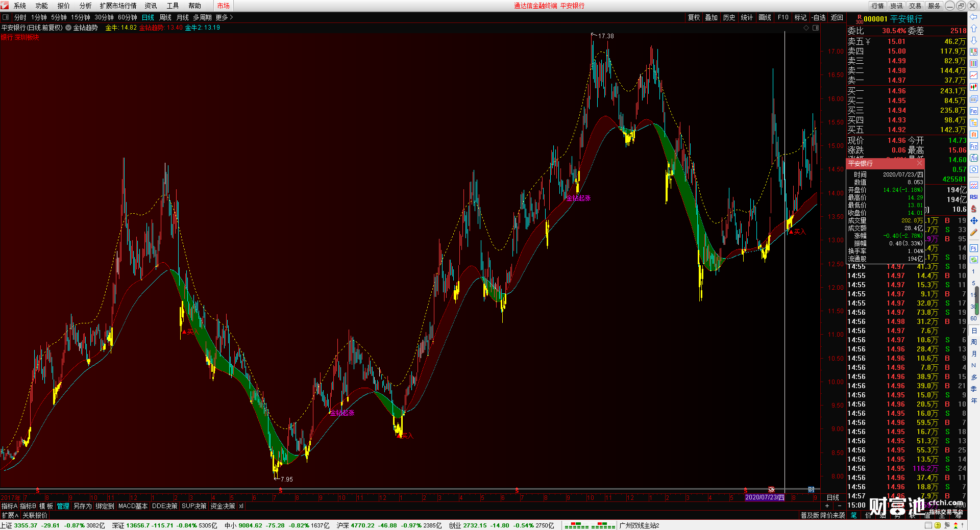Open the 报价 menu
This screenshot has width=980, height=530.
pos(63,6)
